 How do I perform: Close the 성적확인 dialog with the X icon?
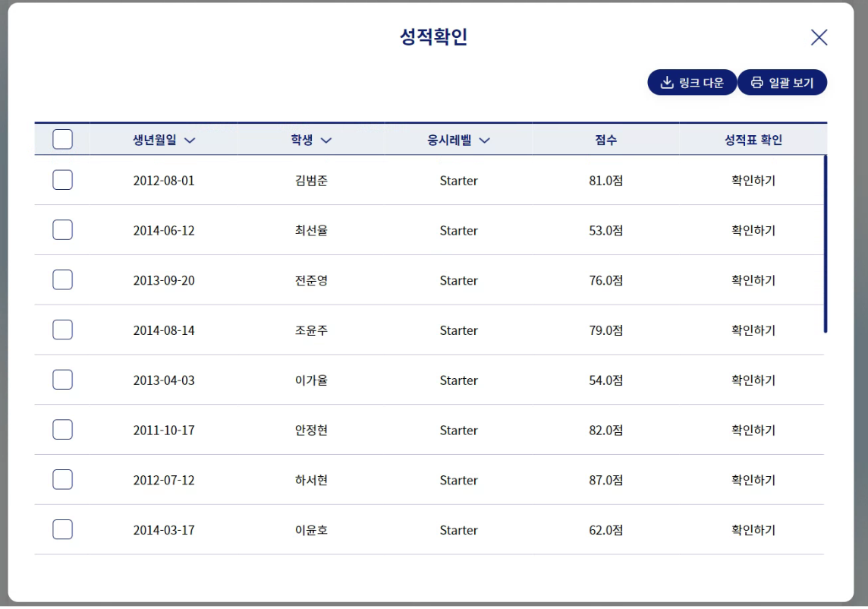coord(819,37)
